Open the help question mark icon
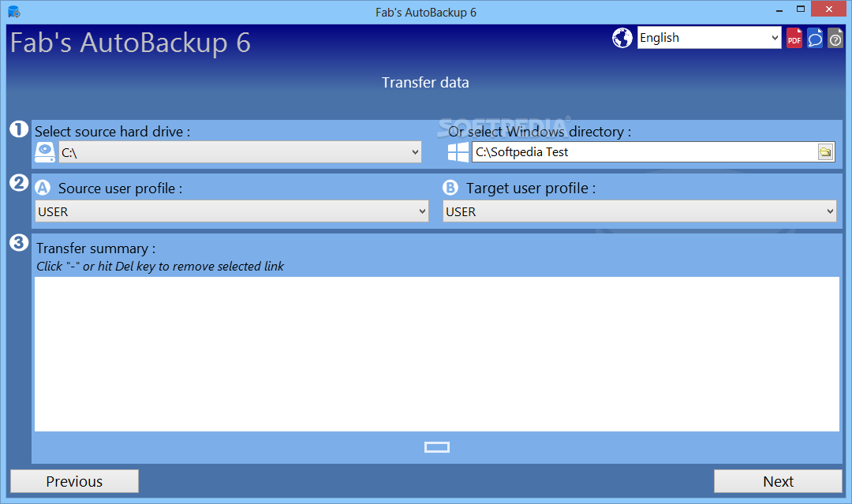The width and height of the screenshot is (852, 504). click(x=835, y=38)
